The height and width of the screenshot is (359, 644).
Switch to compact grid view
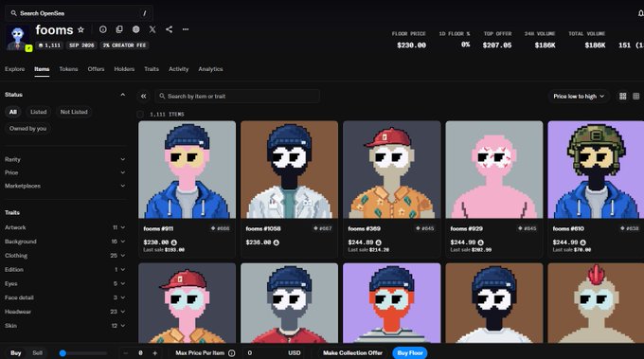(636, 96)
